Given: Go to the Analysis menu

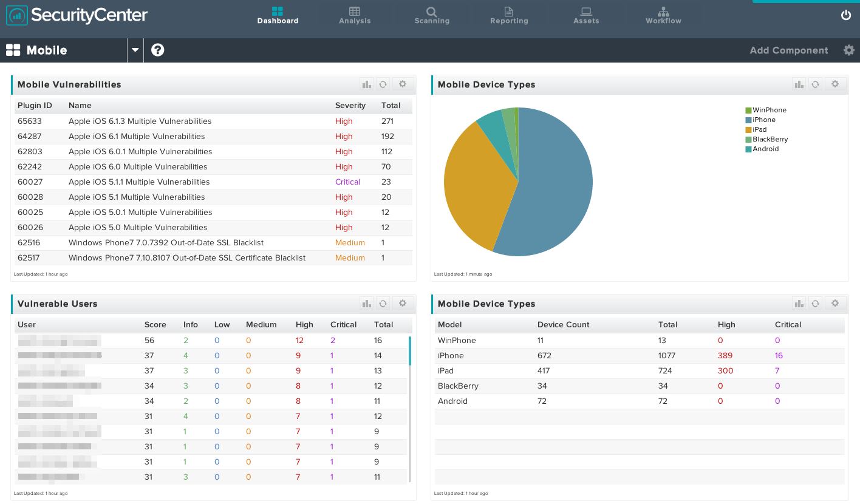Looking at the screenshot, I should coord(355,16).
